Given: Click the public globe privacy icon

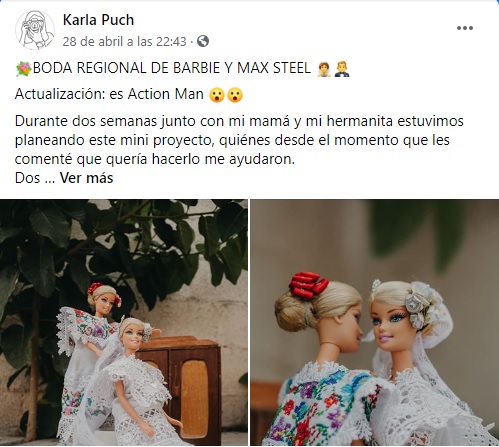Looking at the screenshot, I should [203, 41].
